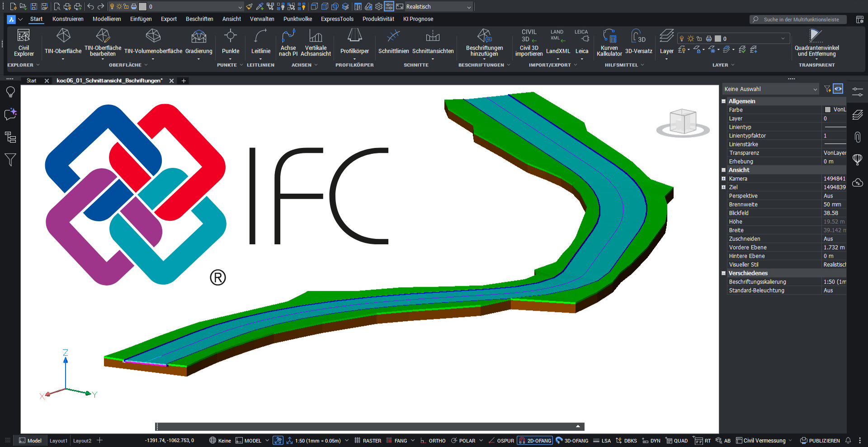Switch to the Layout1 tab

[58, 441]
